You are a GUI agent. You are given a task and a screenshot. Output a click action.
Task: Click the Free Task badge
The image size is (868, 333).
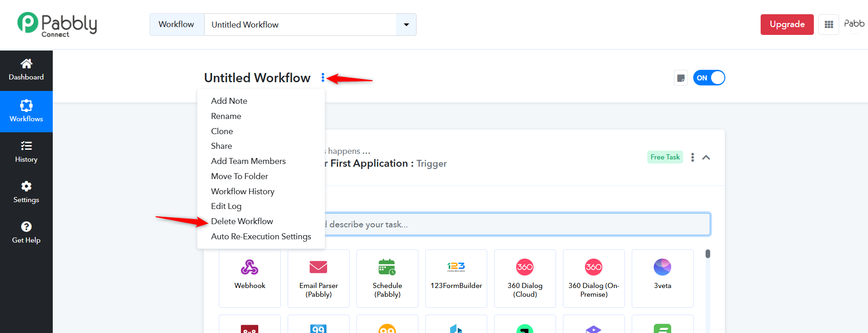(x=665, y=157)
